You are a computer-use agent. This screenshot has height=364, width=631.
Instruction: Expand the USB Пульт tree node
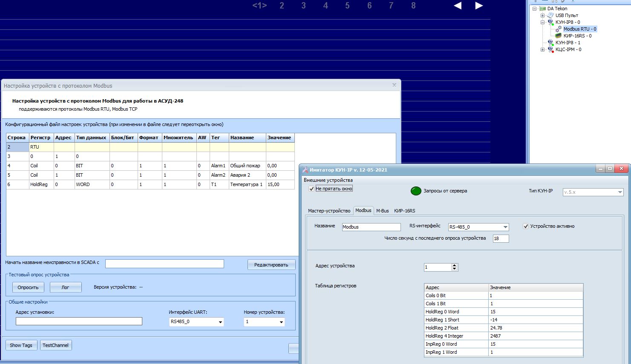tap(542, 15)
